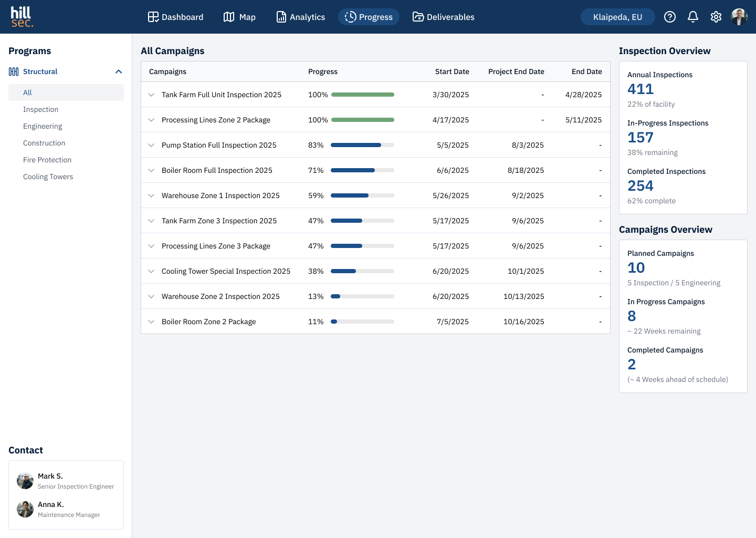The image size is (756, 538).
Task: Click the Structural program icon
Action: coord(14,71)
